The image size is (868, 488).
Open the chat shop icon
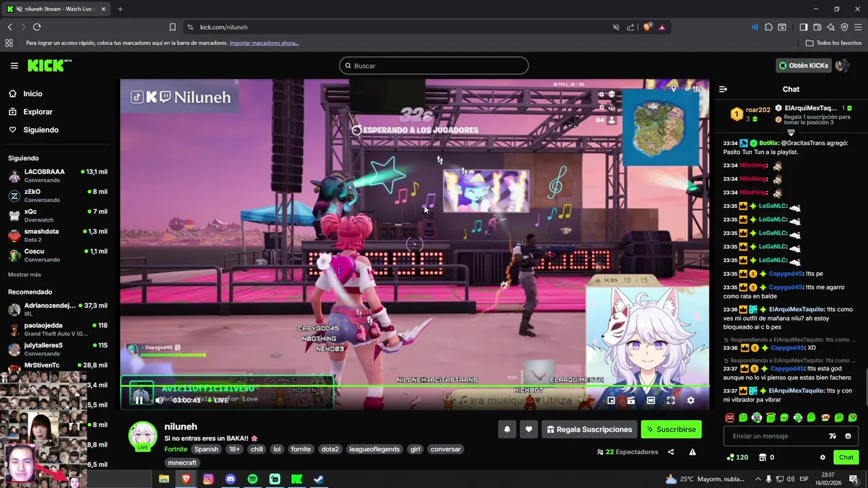tap(762, 457)
